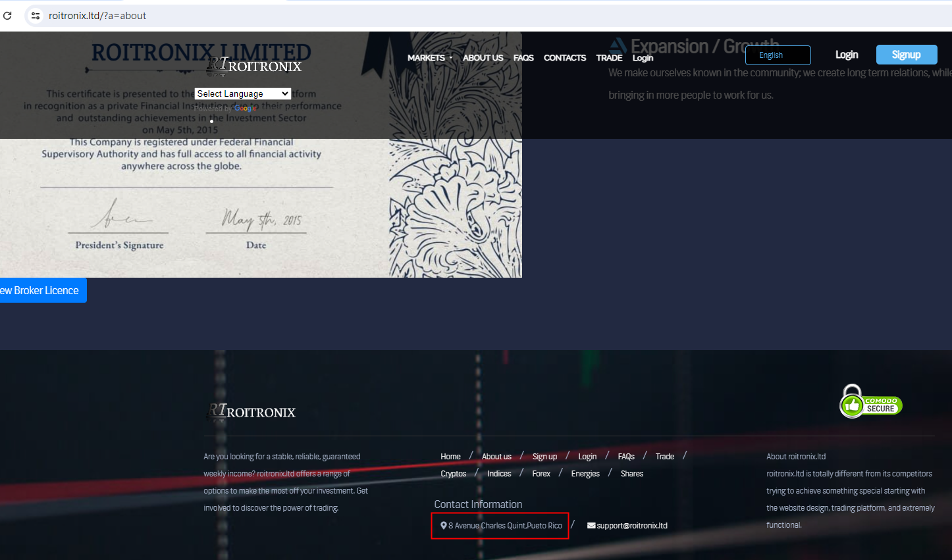Open the Trade link in the footer
This screenshot has width=952, height=560.
(665, 457)
